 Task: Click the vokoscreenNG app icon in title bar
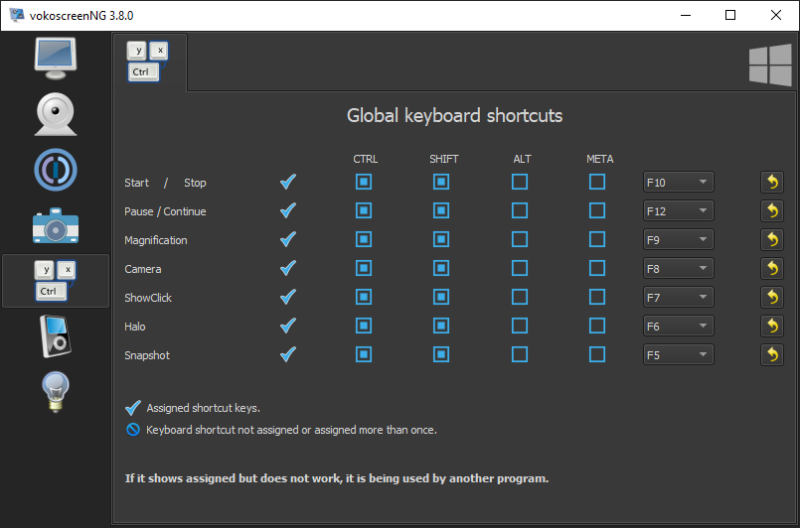17,15
